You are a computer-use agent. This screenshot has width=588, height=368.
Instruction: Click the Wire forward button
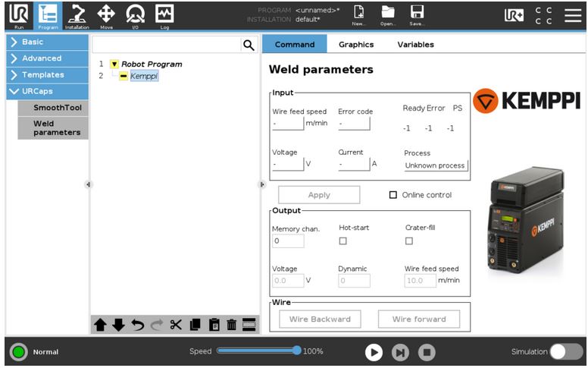pos(419,319)
